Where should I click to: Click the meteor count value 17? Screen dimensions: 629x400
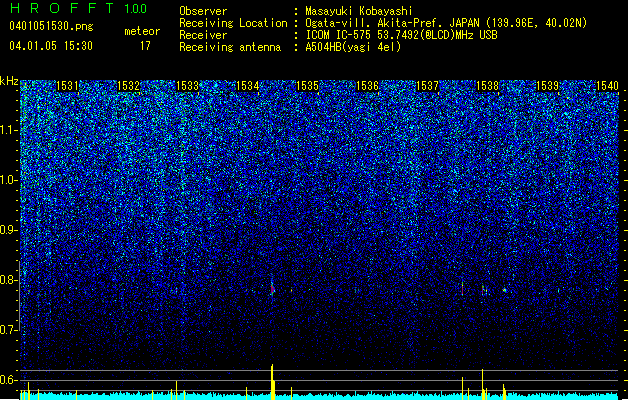tap(145, 46)
